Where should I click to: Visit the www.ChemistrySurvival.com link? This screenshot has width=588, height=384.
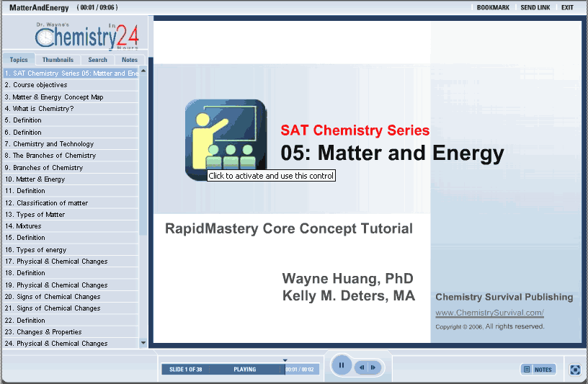tap(489, 313)
